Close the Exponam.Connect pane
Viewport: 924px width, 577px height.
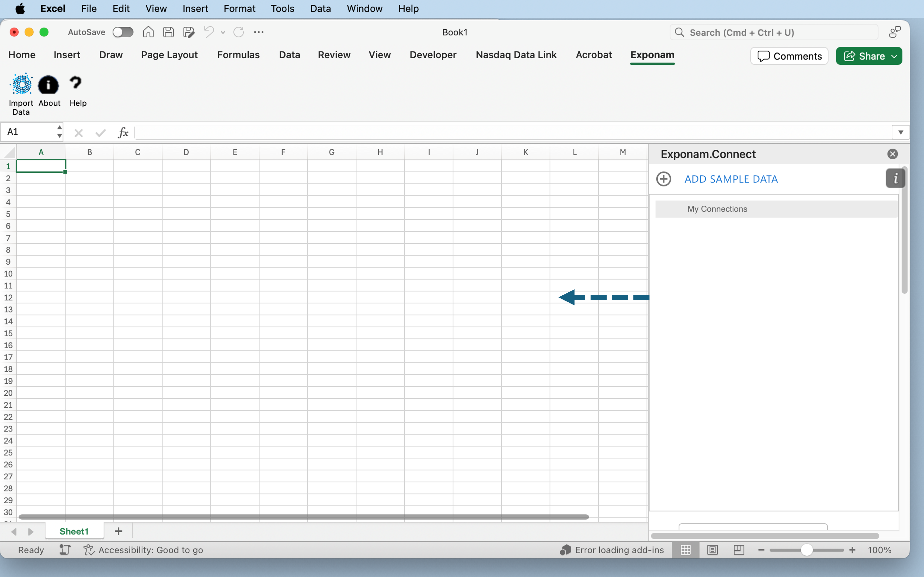[892, 154]
